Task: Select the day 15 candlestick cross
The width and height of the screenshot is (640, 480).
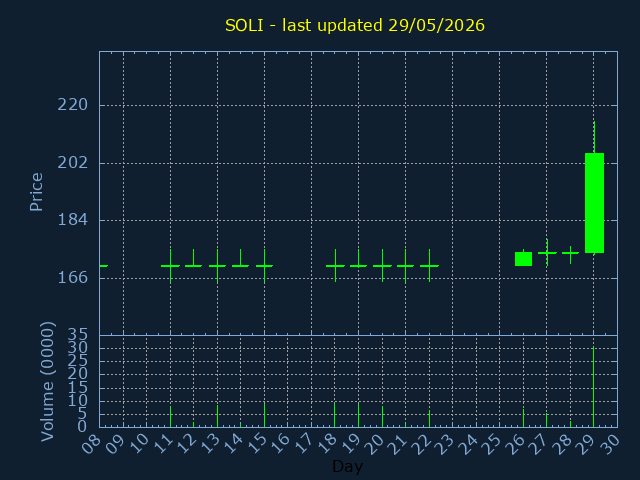Action: pos(264,266)
